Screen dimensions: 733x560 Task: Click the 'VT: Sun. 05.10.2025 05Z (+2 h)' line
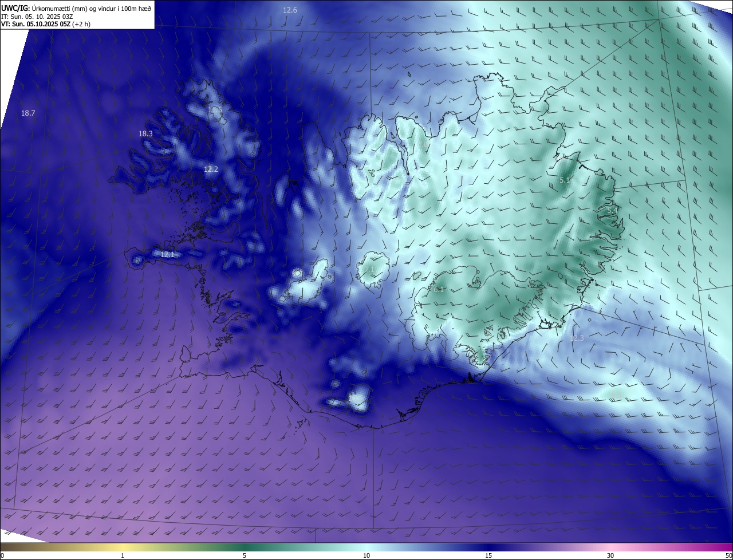coord(46,24)
